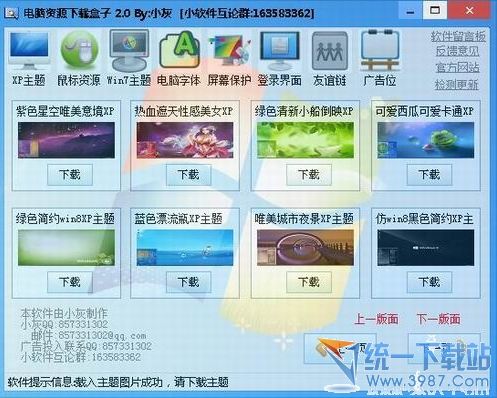The image size is (497, 398).
Task: Download the 唯美城市夜景XP主题 theme
Action: pyautogui.click(x=309, y=282)
